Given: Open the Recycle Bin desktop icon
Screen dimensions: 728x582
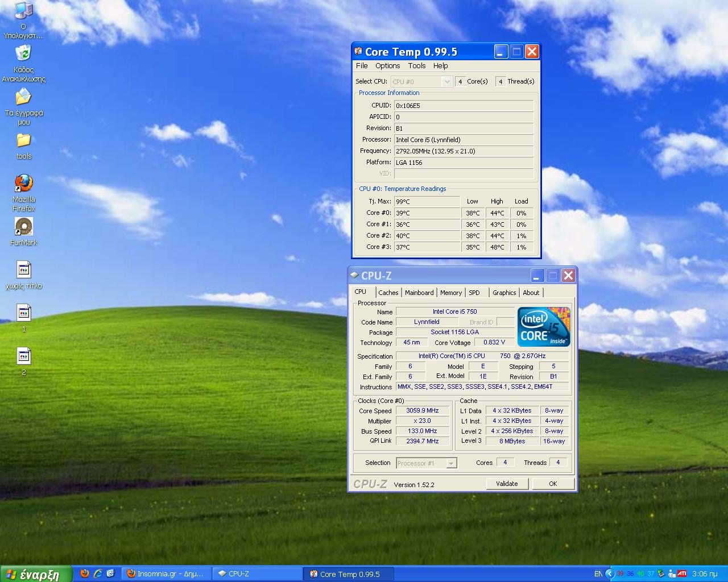Looking at the screenshot, I should coord(23,53).
